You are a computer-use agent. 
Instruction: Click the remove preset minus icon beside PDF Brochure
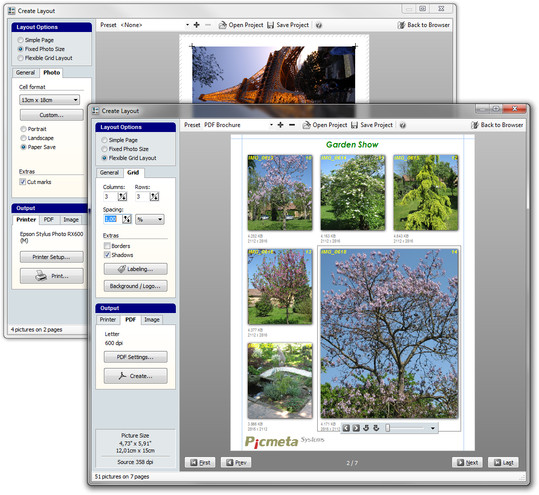(x=292, y=125)
